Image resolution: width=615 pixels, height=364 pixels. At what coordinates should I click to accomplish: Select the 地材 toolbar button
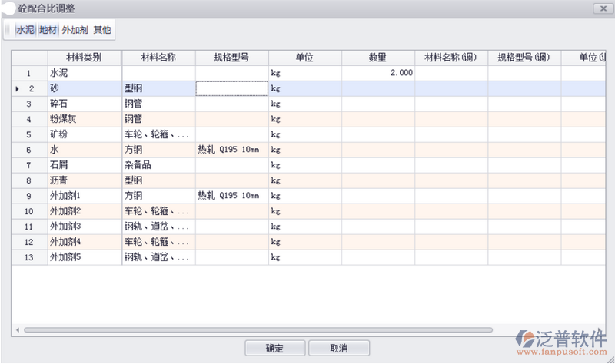[48, 31]
